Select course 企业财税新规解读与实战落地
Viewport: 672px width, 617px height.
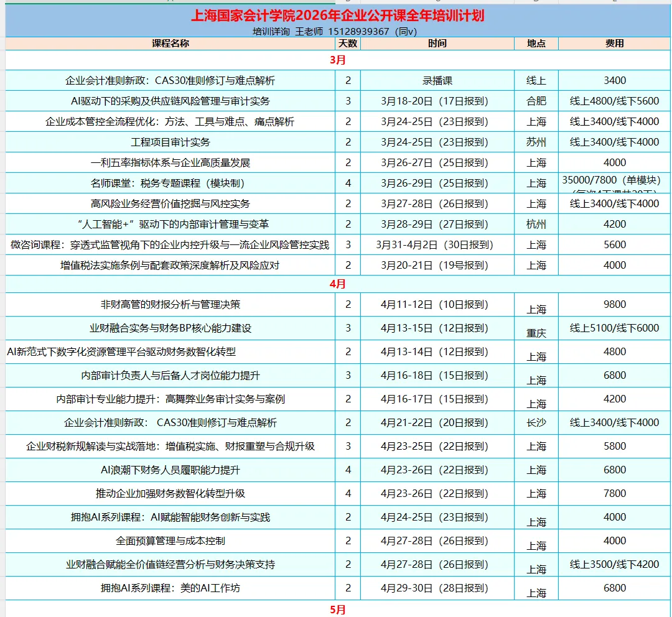[x=170, y=447]
